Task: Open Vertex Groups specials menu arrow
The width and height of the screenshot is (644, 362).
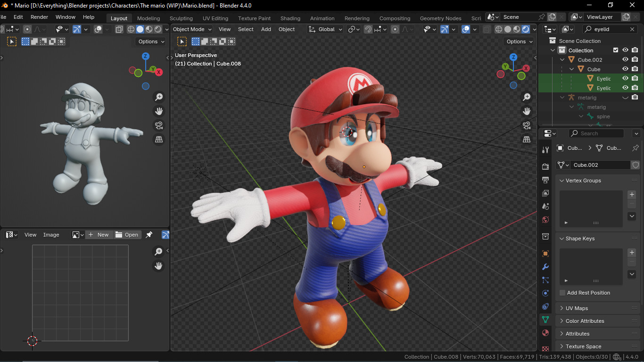Action: (632, 216)
